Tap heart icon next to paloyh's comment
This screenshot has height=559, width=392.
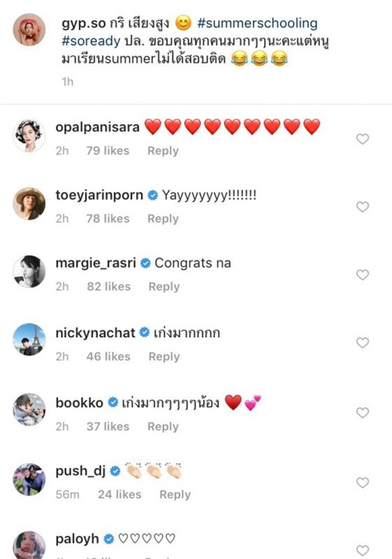(362, 550)
